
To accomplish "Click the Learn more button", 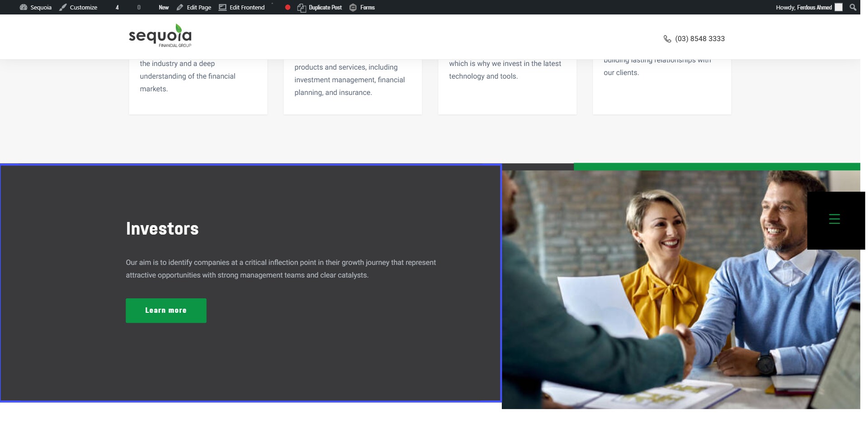I will tap(166, 311).
